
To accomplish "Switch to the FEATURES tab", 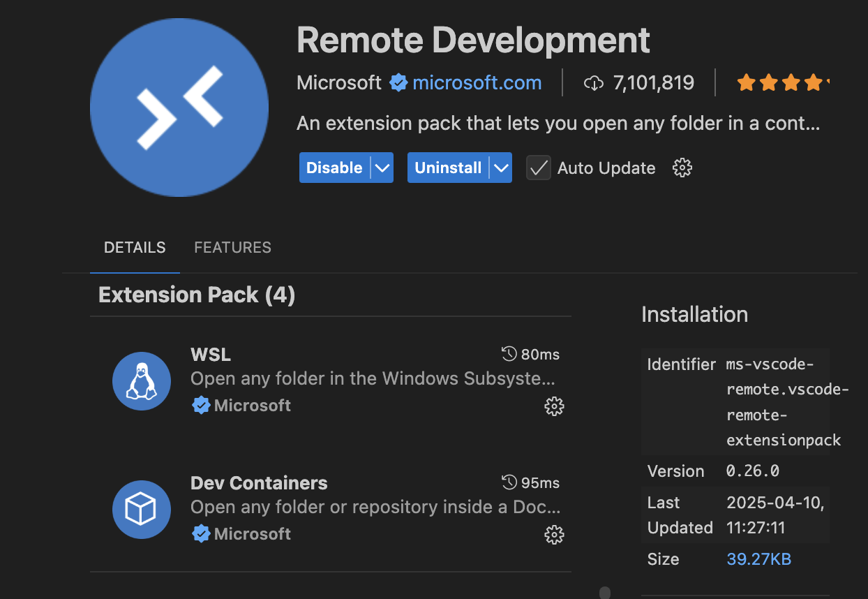I will tap(232, 248).
